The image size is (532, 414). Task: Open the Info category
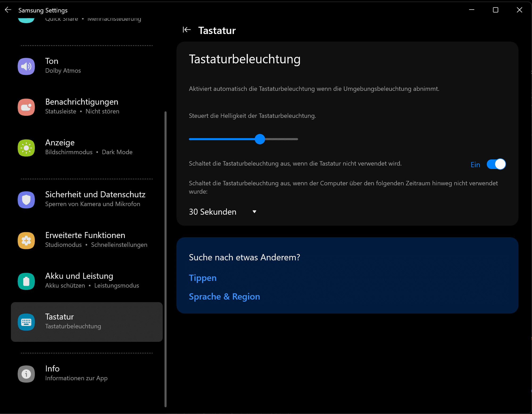[87, 374]
